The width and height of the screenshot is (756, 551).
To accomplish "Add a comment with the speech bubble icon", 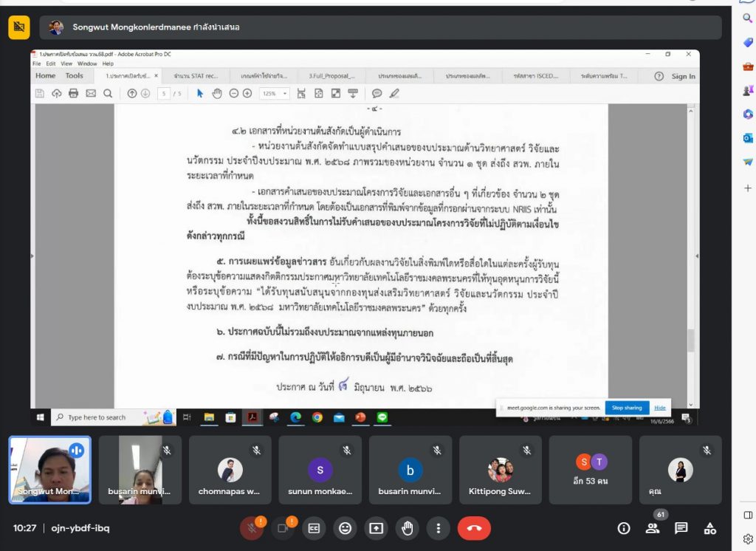I will click(x=377, y=94).
